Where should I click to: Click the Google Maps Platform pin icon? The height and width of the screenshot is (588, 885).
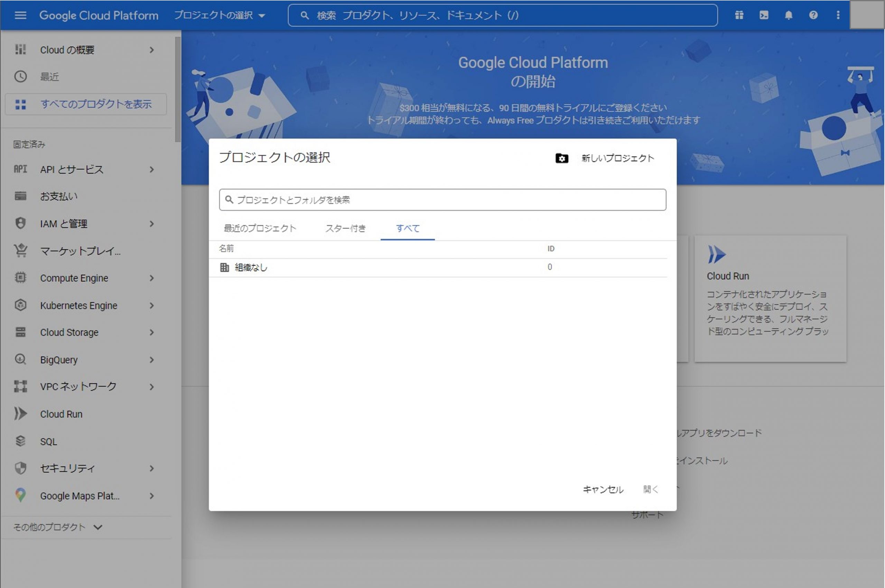pyautogui.click(x=20, y=496)
